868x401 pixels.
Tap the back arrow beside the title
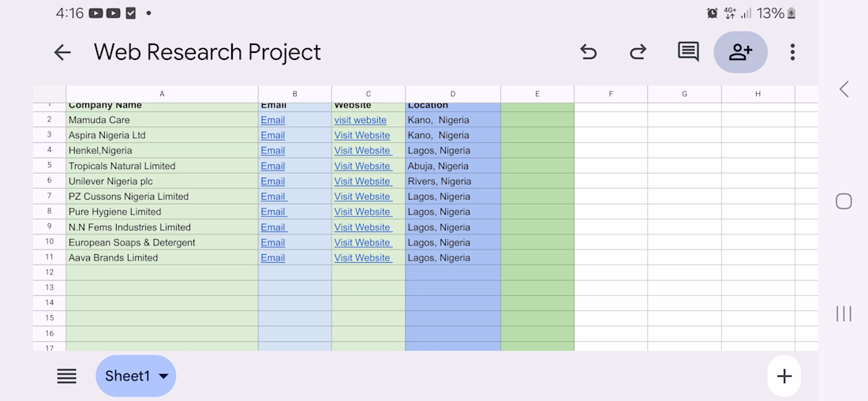click(62, 53)
